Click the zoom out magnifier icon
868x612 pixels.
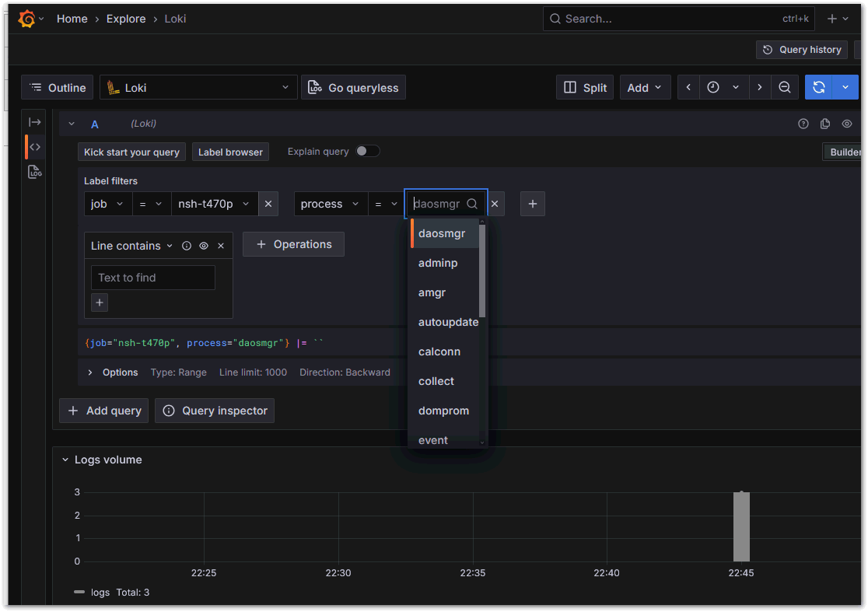pos(785,86)
